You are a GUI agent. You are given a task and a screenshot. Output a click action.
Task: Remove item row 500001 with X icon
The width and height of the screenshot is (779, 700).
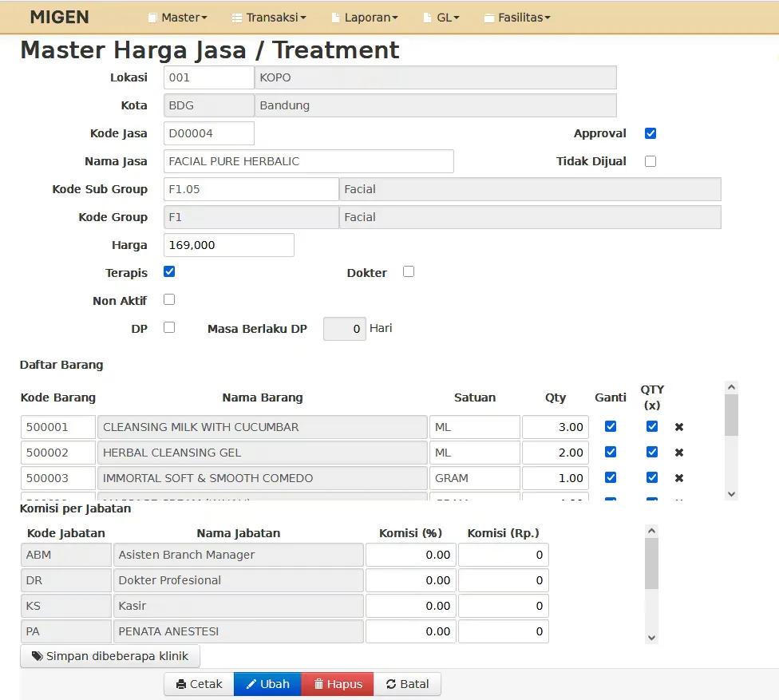pyautogui.click(x=679, y=427)
